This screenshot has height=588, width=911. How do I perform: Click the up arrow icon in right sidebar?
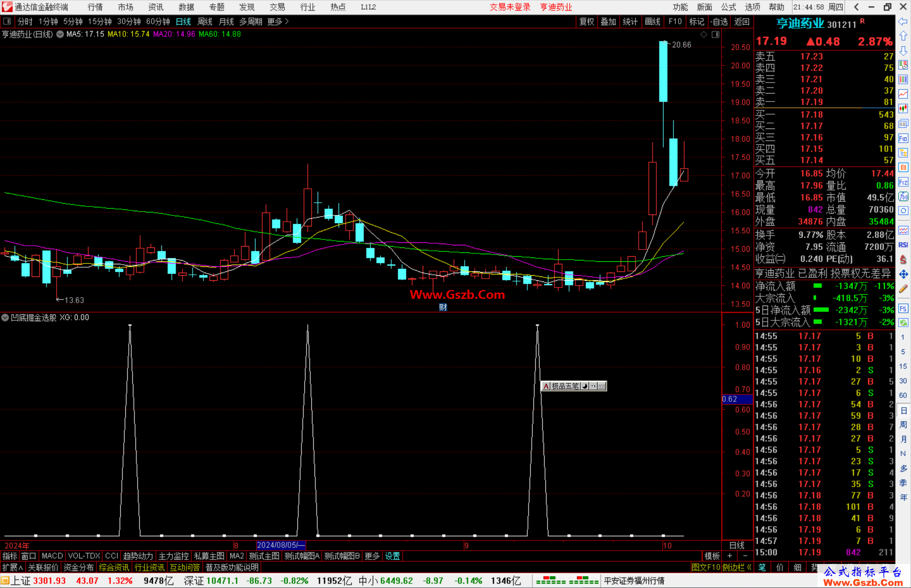(x=903, y=36)
